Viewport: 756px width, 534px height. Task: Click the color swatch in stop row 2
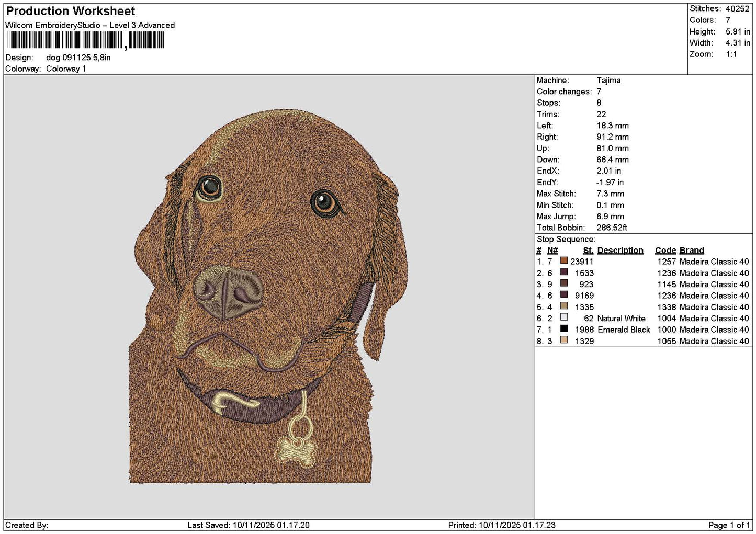coord(564,272)
